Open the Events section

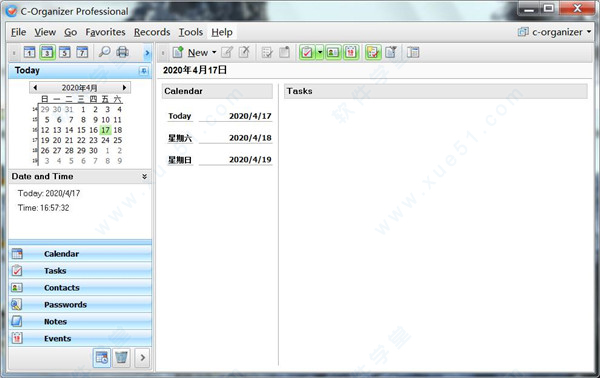pyautogui.click(x=80, y=338)
